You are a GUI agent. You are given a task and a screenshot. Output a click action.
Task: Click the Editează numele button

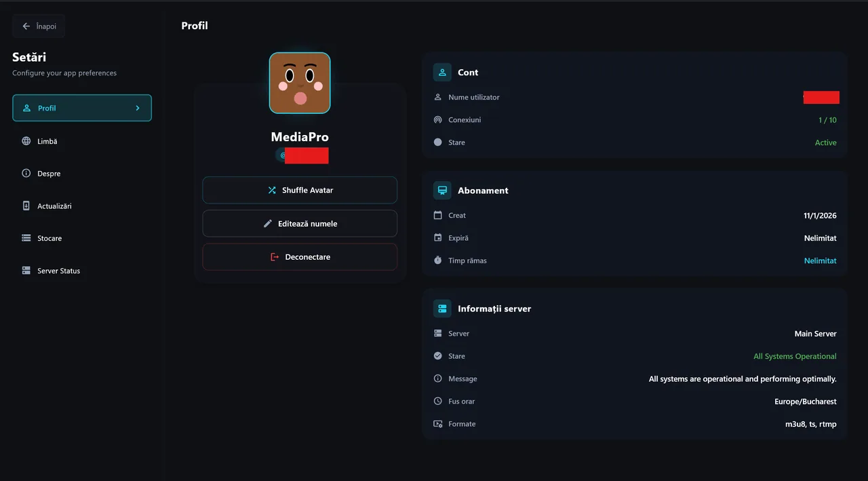point(300,223)
